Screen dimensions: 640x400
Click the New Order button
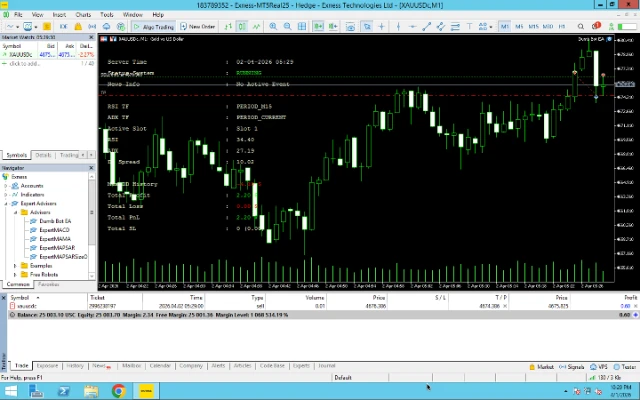(x=198, y=27)
